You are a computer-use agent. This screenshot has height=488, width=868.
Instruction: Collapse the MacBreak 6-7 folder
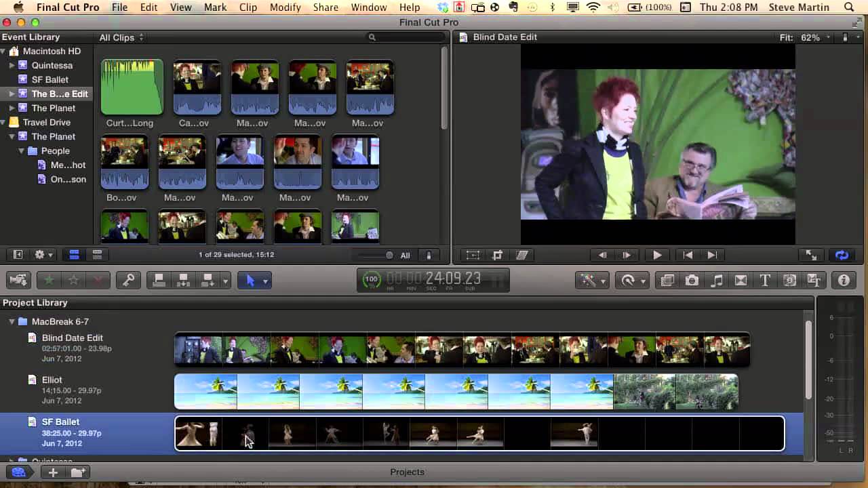[x=12, y=322]
